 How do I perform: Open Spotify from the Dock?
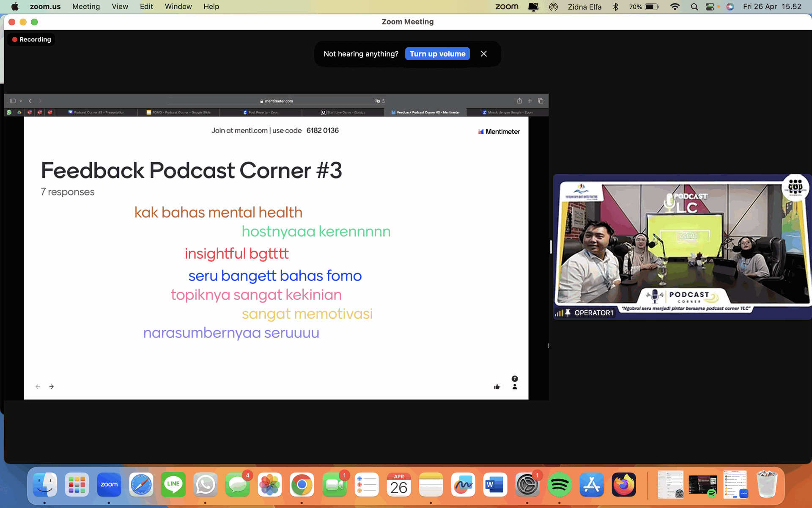coord(559,485)
